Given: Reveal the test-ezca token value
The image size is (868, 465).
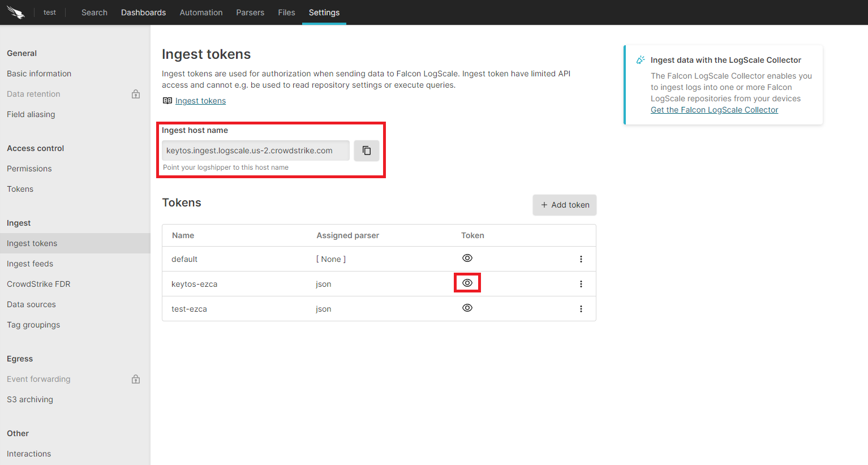Looking at the screenshot, I should click(467, 308).
